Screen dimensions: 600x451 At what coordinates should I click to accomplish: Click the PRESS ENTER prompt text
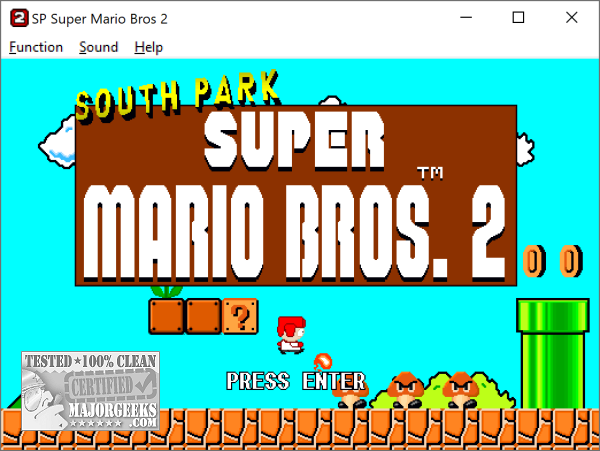pyautogui.click(x=296, y=381)
